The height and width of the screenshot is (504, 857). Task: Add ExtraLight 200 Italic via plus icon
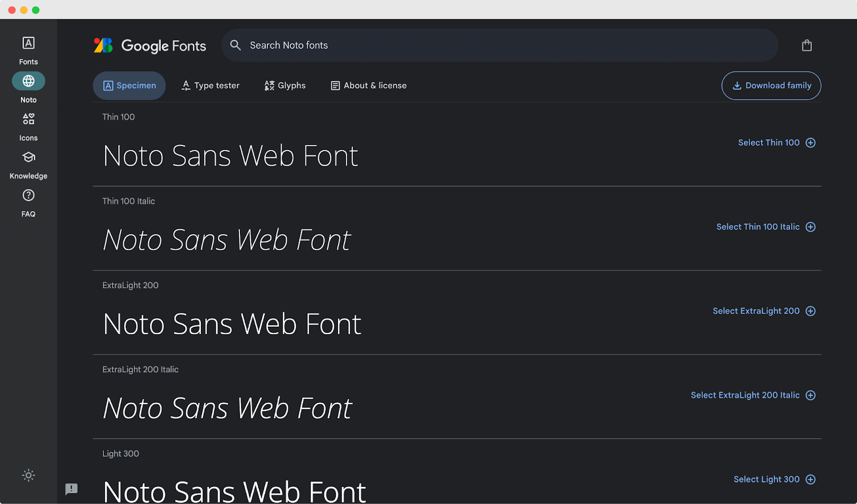coord(810,395)
